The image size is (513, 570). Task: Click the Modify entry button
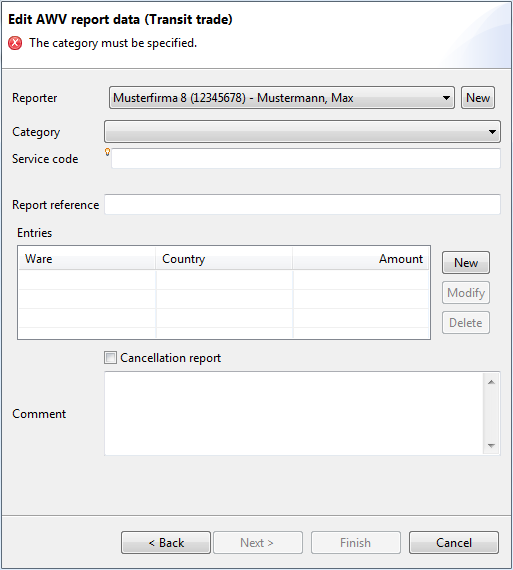coord(466,293)
